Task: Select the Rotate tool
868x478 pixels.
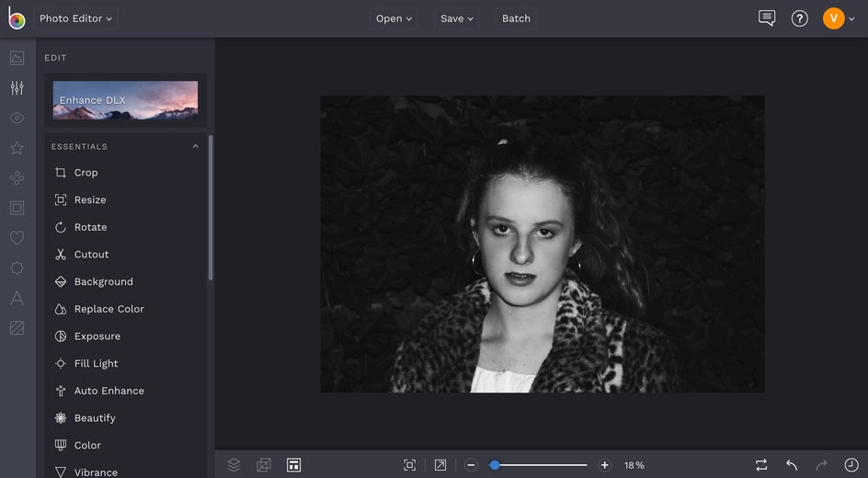Action: [126, 227]
